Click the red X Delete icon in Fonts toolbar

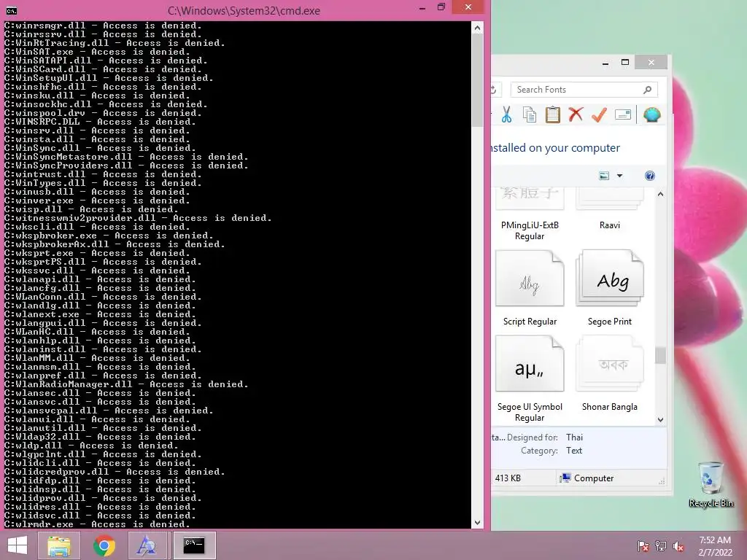576,114
